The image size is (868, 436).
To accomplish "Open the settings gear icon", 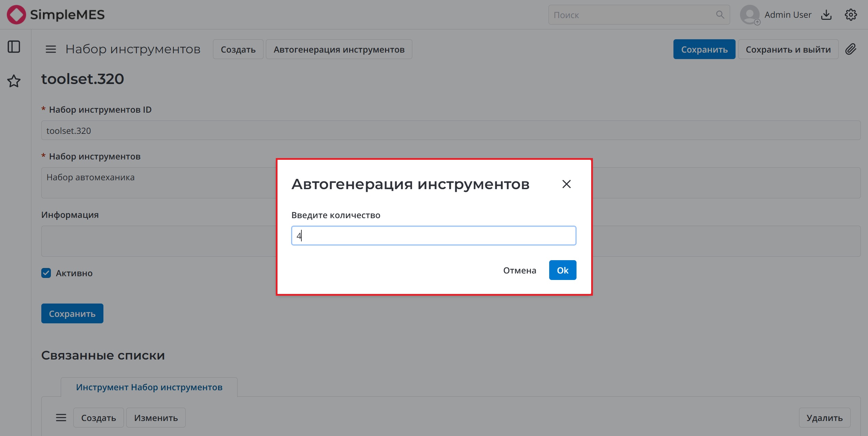I will [851, 14].
